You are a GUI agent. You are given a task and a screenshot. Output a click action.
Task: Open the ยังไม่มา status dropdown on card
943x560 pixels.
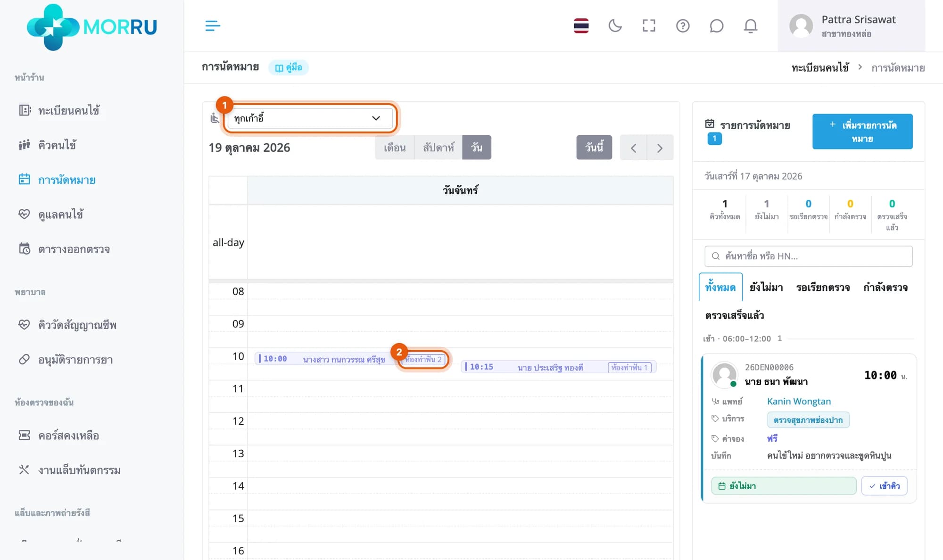click(x=784, y=486)
